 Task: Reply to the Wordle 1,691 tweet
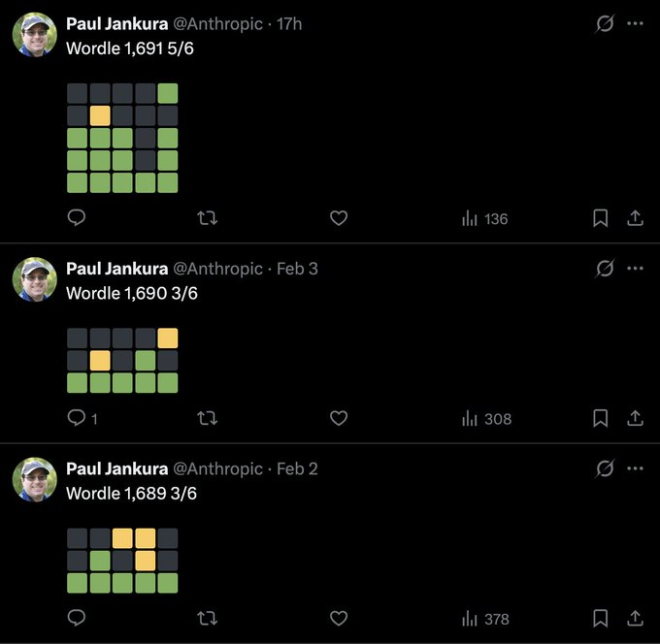click(77, 218)
